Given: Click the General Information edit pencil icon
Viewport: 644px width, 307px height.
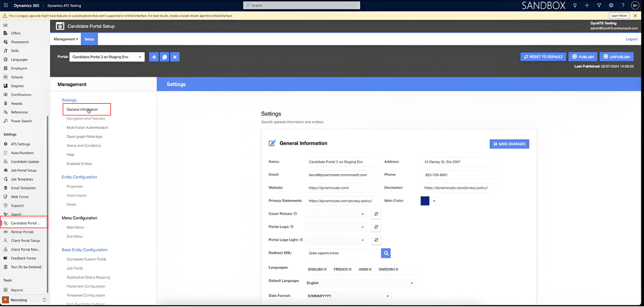Looking at the screenshot, I should [x=272, y=143].
